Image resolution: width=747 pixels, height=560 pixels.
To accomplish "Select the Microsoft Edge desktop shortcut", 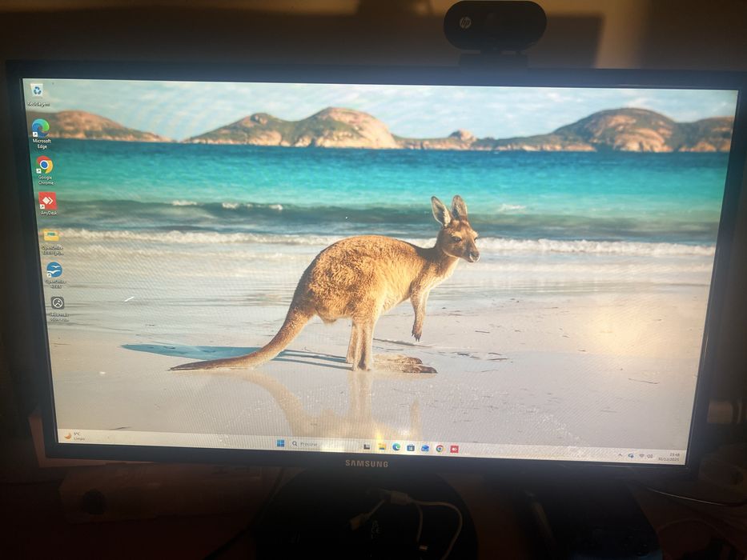I will pyautogui.click(x=42, y=134).
